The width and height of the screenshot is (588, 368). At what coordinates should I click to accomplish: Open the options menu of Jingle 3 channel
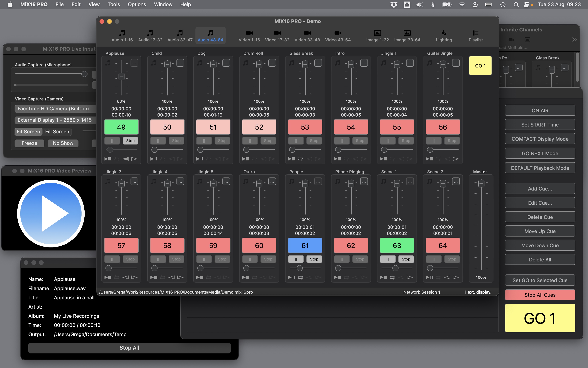[x=134, y=182]
